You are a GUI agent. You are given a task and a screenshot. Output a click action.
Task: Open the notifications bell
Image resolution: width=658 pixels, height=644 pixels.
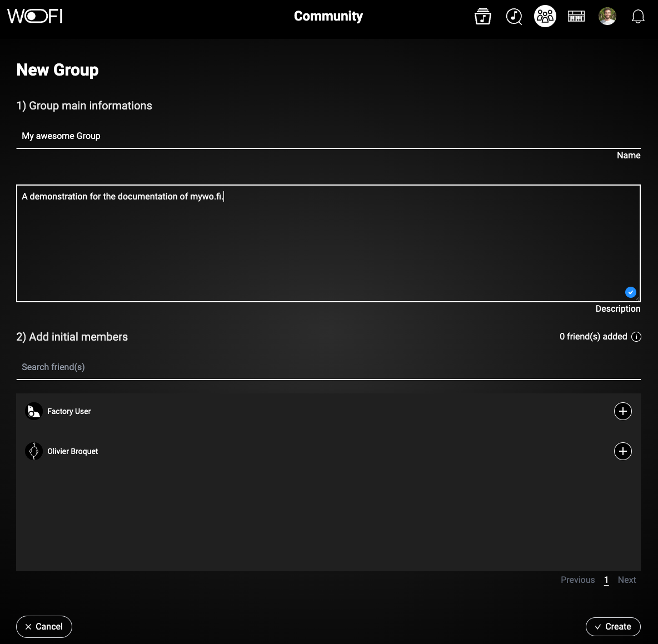pos(638,17)
